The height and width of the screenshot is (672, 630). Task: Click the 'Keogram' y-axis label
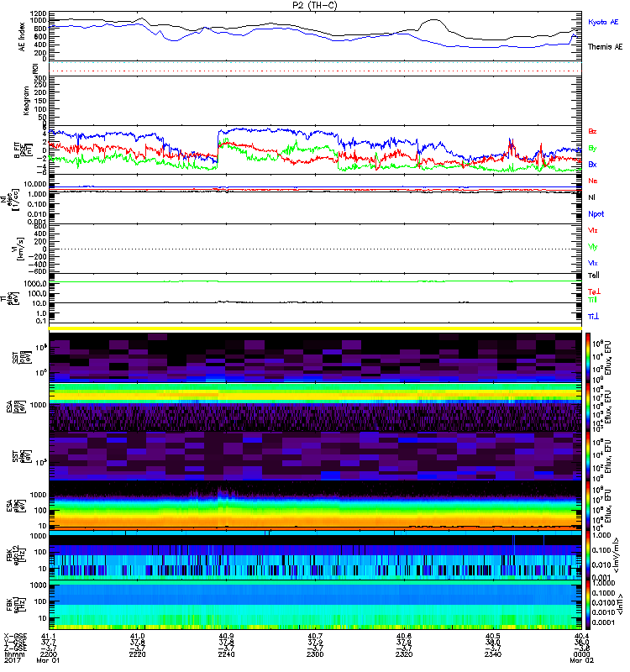tap(26, 100)
